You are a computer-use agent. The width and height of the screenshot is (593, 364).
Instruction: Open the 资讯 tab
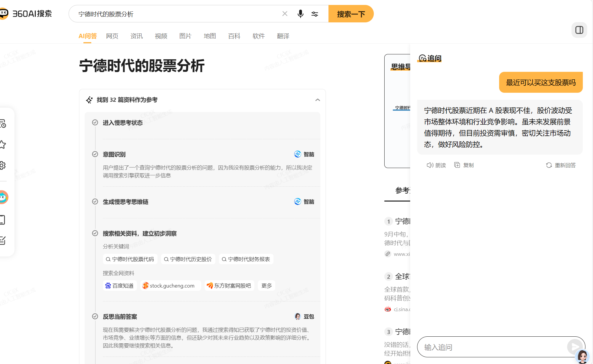[137, 36]
